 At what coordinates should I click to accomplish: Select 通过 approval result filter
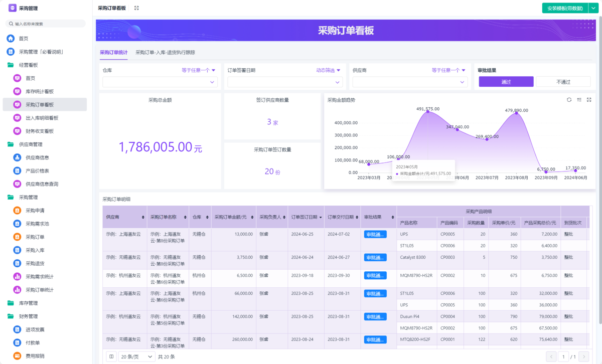506,82
